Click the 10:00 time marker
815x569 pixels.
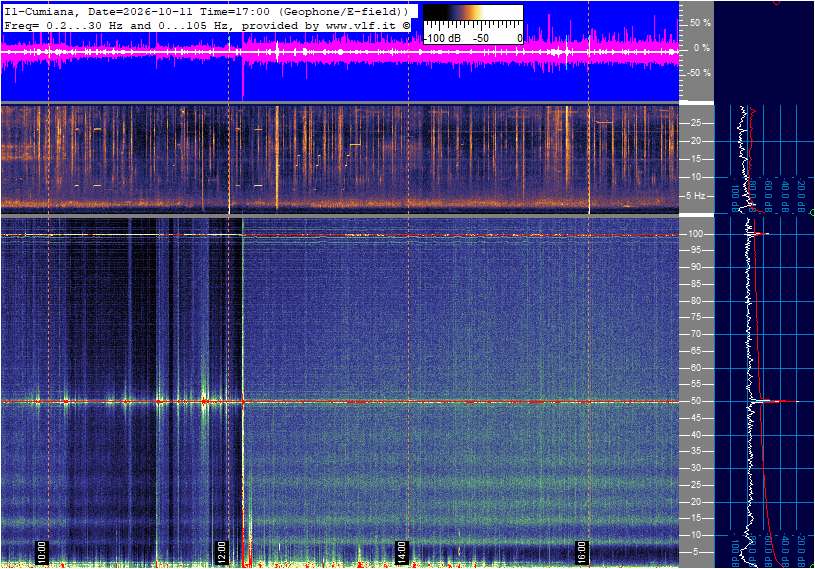click(x=42, y=552)
